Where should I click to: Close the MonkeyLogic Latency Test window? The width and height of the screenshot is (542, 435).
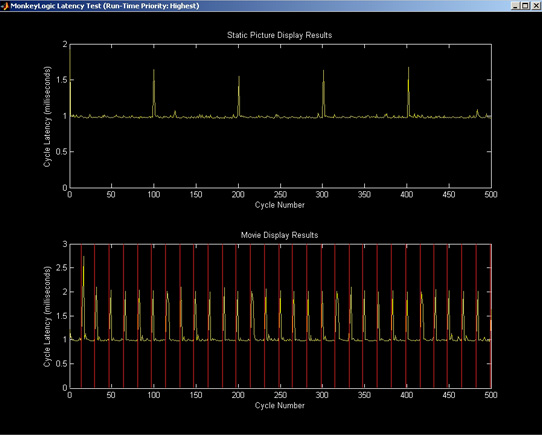pos(535,6)
